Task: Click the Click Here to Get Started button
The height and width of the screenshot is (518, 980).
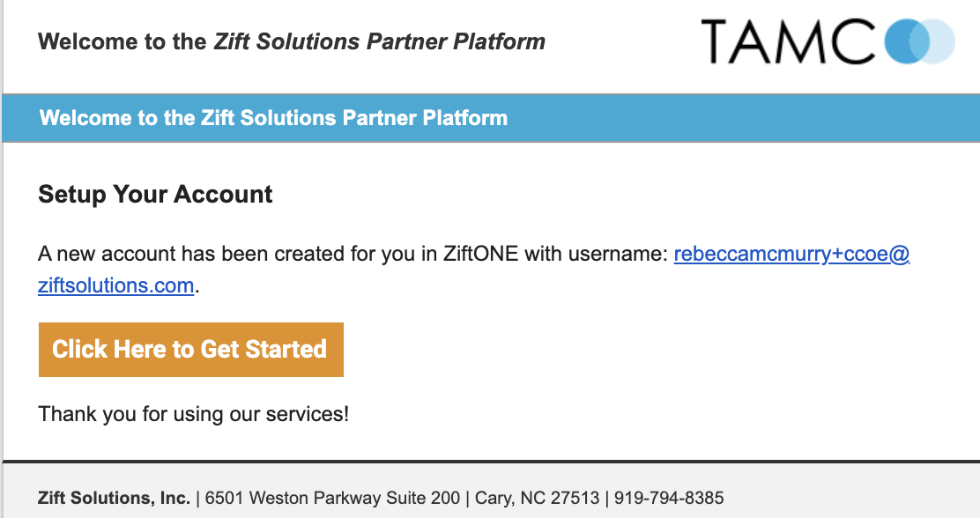Action: 190,349
